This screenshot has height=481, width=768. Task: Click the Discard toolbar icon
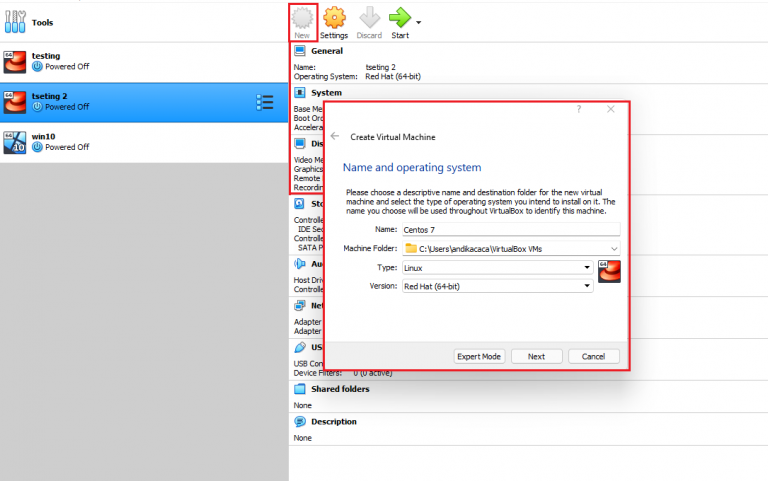pyautogui.click(x=369, y=18)
